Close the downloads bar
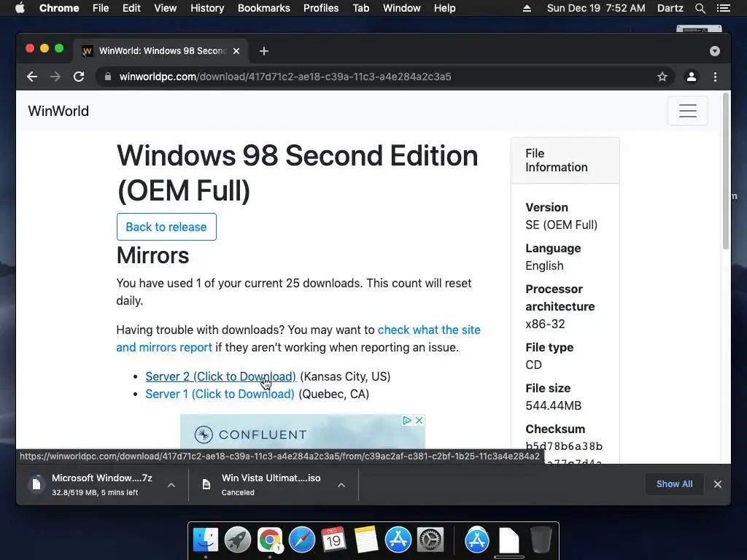 [718, 484]
